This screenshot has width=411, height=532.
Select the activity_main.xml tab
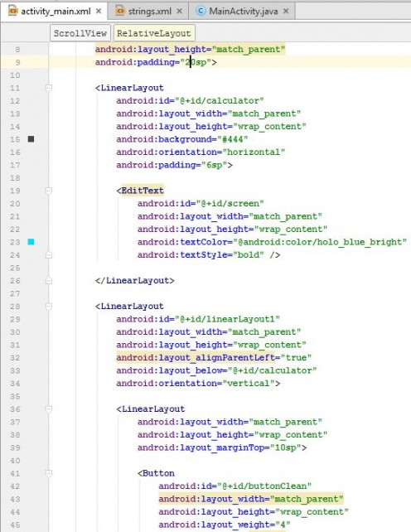55,12
